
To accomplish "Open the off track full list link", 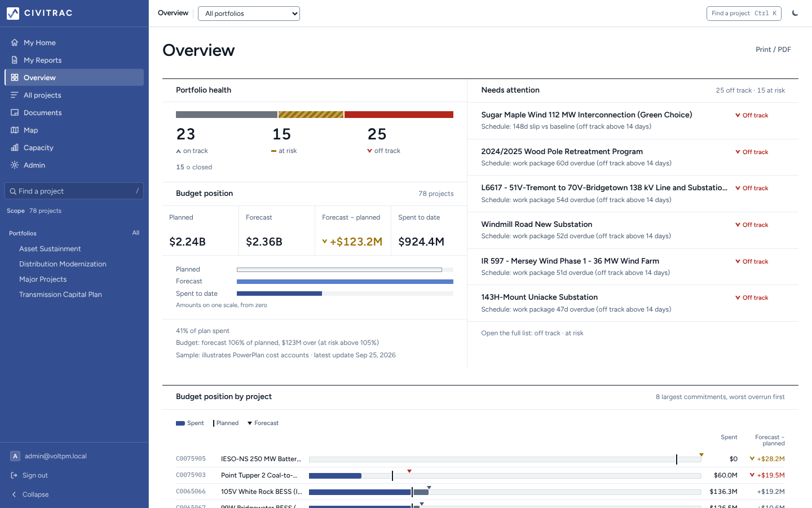I will click(x=548, y=333).
